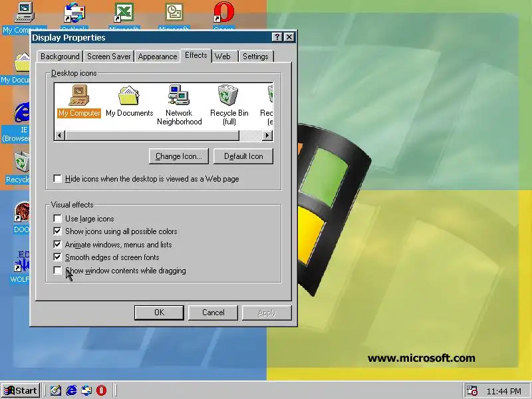Click the Microsoft Excel desktop shortcut

click(x=124, y=16)
